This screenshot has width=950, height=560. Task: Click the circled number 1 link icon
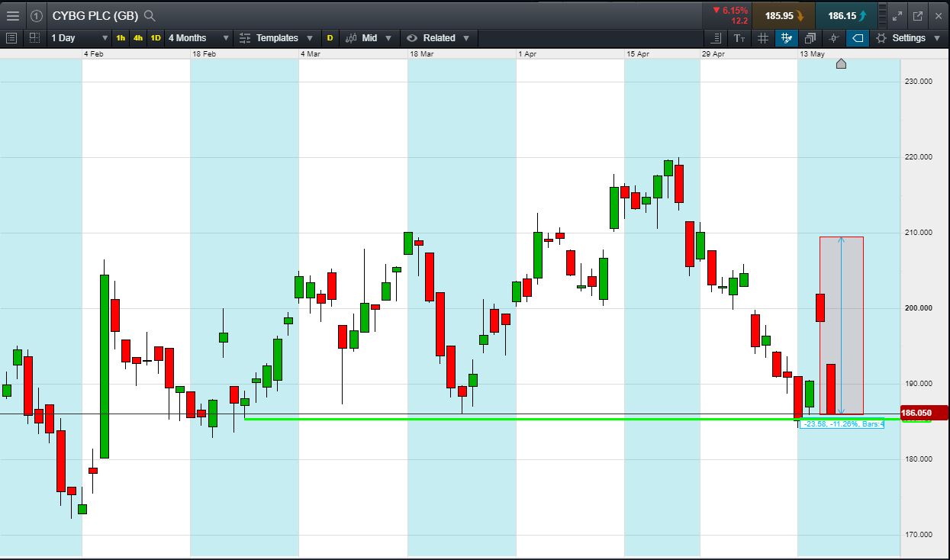(x=37, y=15)
